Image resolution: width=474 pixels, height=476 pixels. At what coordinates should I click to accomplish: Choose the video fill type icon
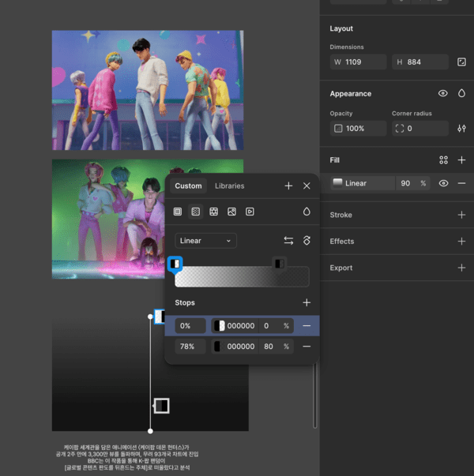pos(250,212)
